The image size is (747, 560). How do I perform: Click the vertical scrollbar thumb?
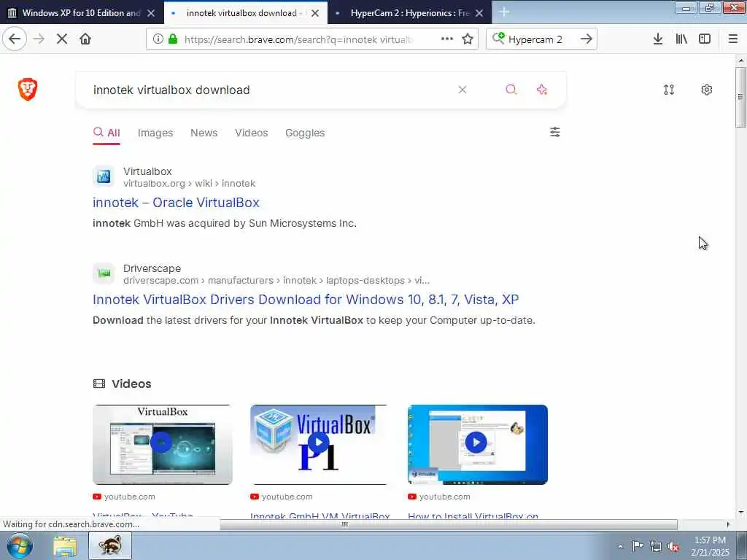(740, 97)
